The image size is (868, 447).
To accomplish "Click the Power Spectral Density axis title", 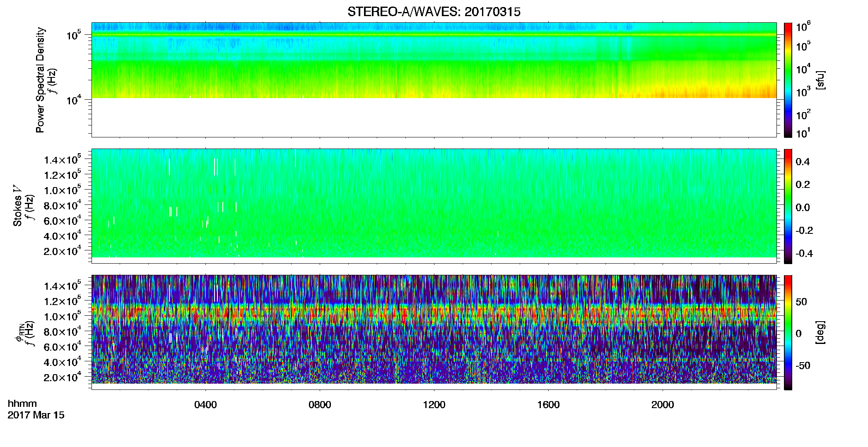I will point(40,80).
